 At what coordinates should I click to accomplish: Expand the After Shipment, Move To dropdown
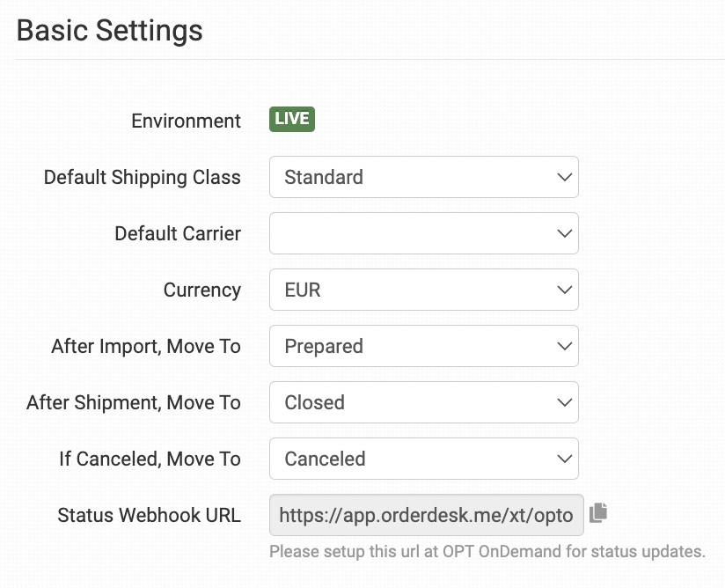coord(423,402)
